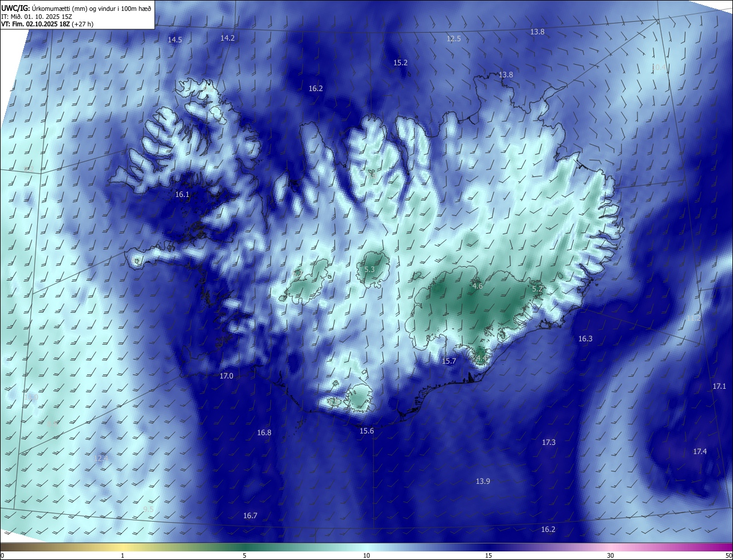Click the 13.9 value label
Viewport: 733px width, 560px height.
click(x=483, y=481)
